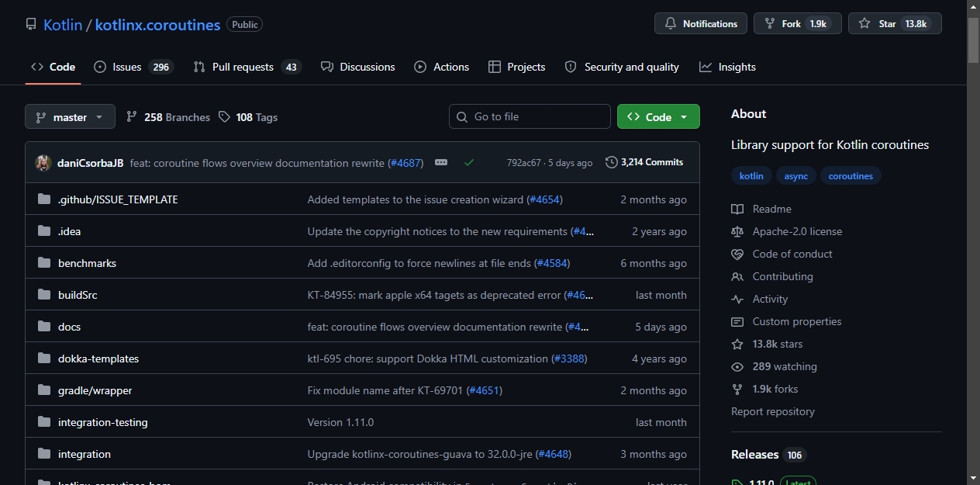Open the buildSrc folder
Screen dimensions: 980x485
pyautogui.click(x=78, y=295)
